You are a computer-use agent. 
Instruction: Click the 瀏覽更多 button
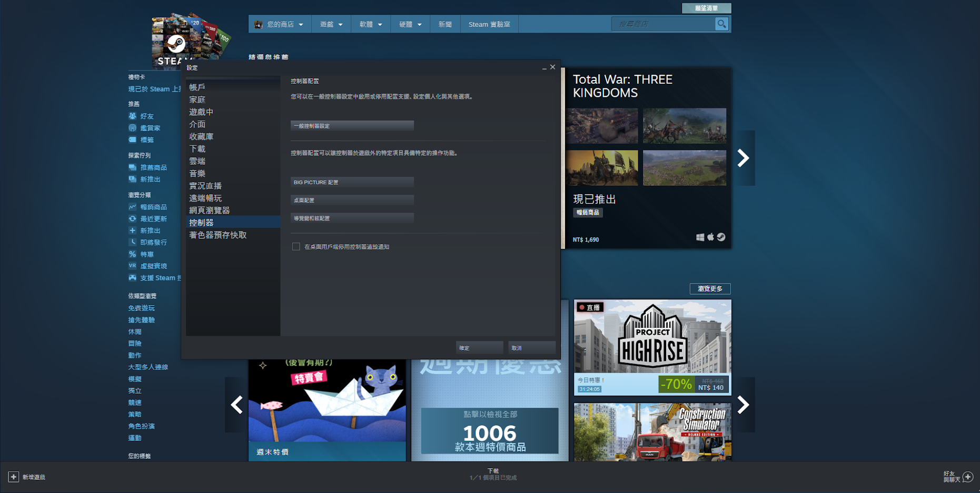coord(710,289)
